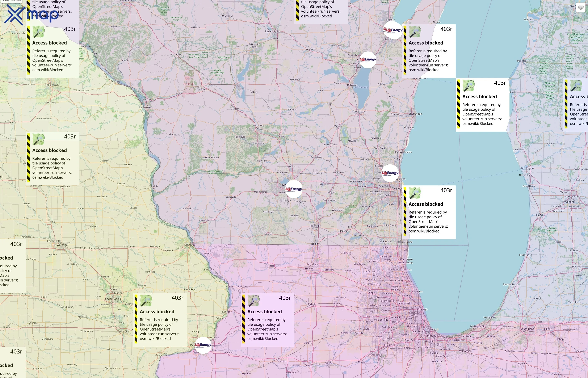Click the Kalamazoo city label
588x378 pixels.
click(x=578, y=266)
